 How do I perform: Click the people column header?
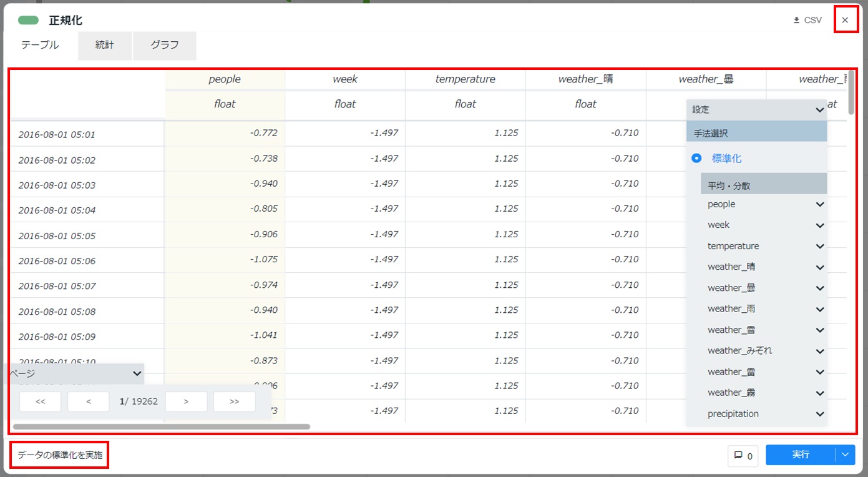pyautogui.click(x=225, y=79)
